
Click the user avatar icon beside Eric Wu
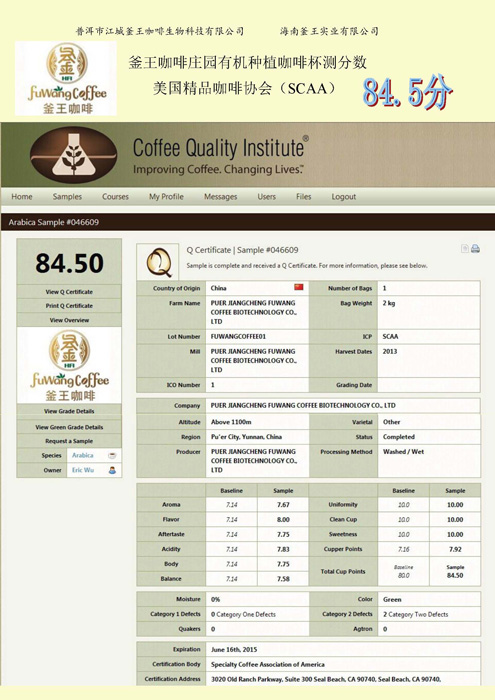(x=112, y=470)
